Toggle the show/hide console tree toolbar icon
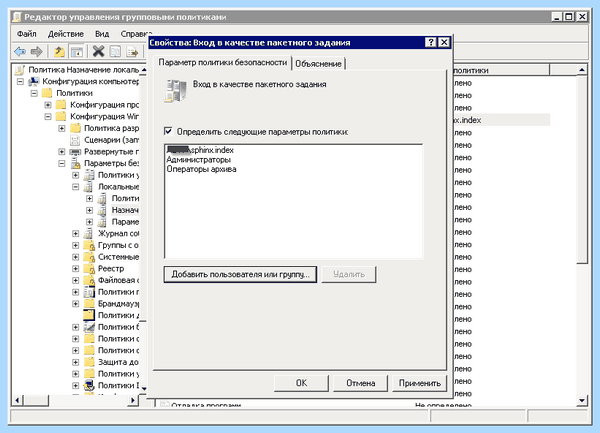The height and width of the screenshot is (433, 600). pyautogui.click(x=77, y=51)
